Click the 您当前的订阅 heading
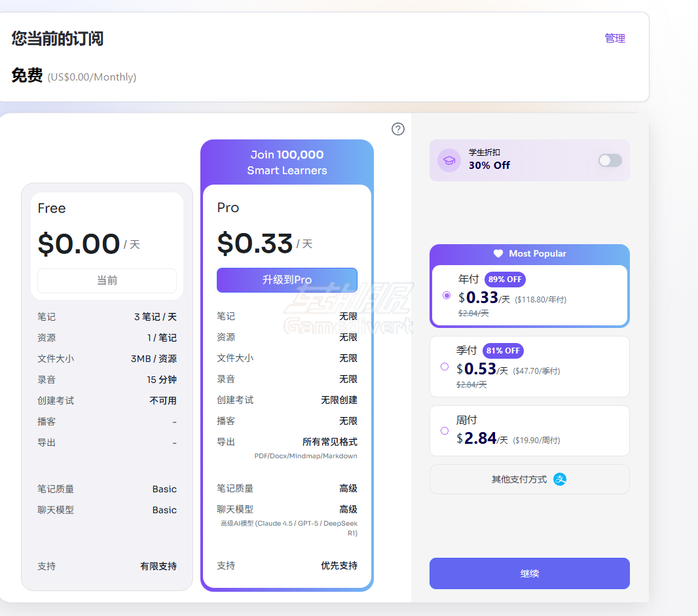The width and height of the screenshot is (698, 616). coord(58,39)
